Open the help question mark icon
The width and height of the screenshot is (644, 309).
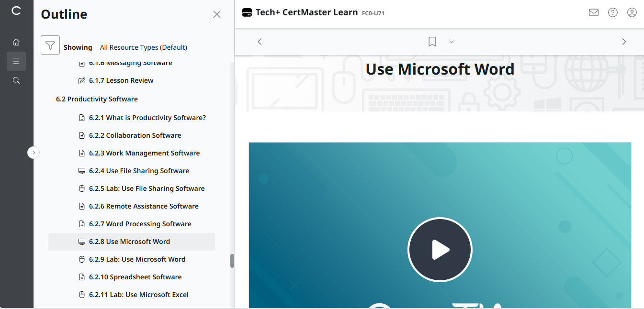(613, 12)
